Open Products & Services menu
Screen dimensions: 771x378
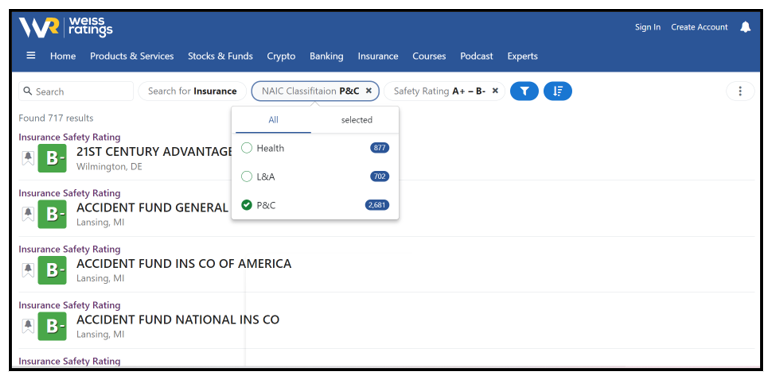click(132, 56)
